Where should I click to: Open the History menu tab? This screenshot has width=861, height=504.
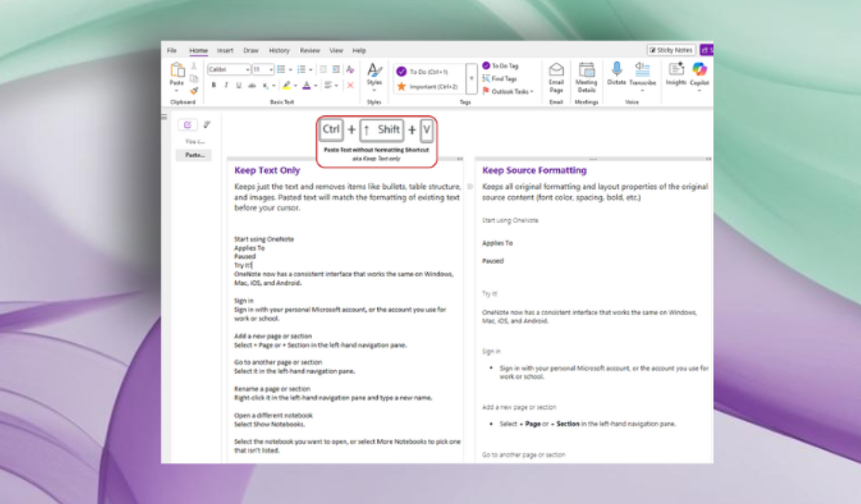pos(279,50)
